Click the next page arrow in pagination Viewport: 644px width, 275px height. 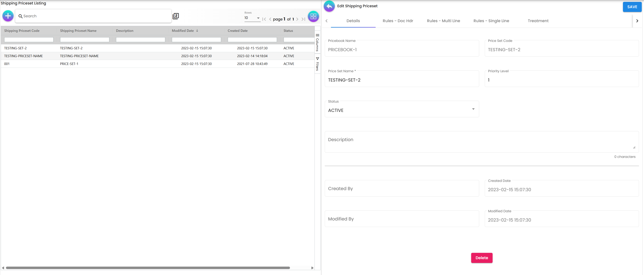point(297,19)
